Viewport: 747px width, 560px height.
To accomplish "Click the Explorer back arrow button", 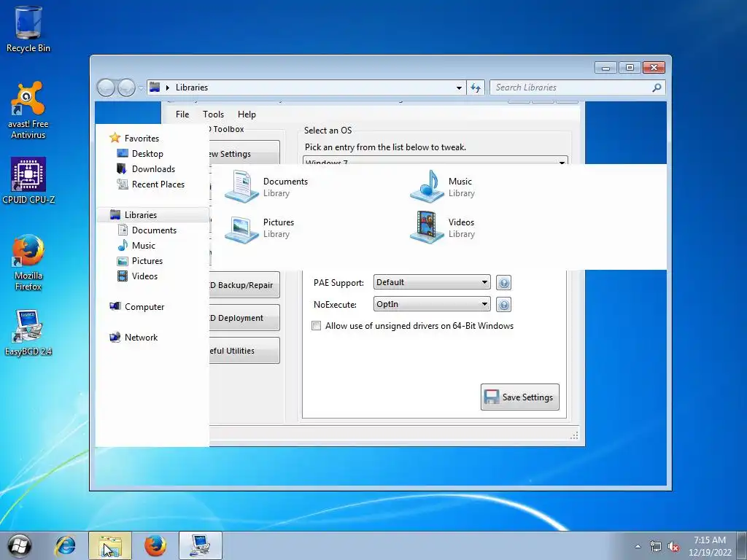I will click(106, 87).
